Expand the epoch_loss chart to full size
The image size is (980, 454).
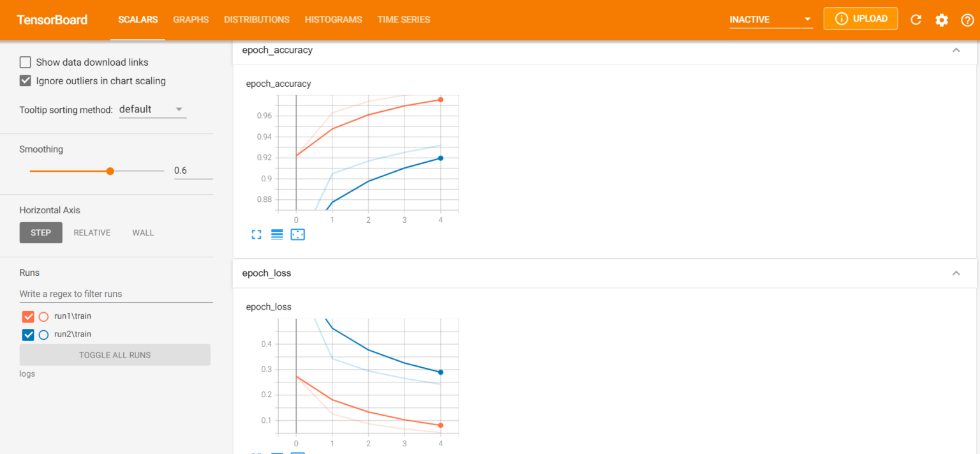(256, 451)
